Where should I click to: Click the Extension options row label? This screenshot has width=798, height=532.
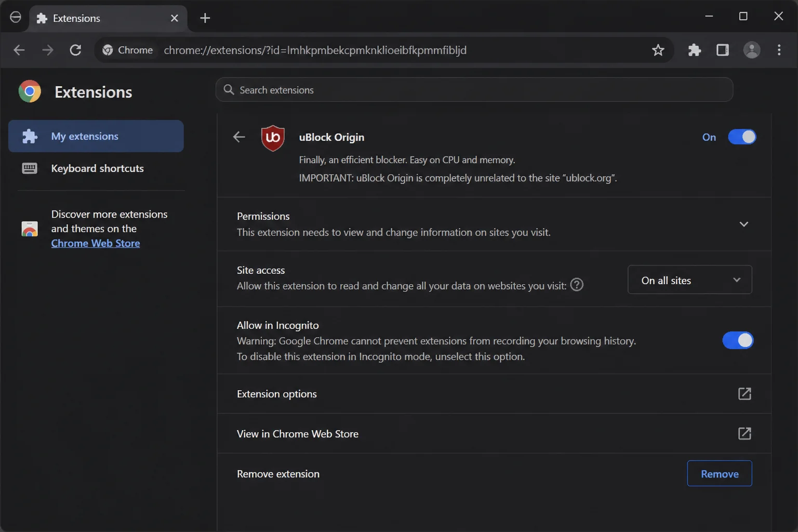pyautogui.click(x=277, y=394)
